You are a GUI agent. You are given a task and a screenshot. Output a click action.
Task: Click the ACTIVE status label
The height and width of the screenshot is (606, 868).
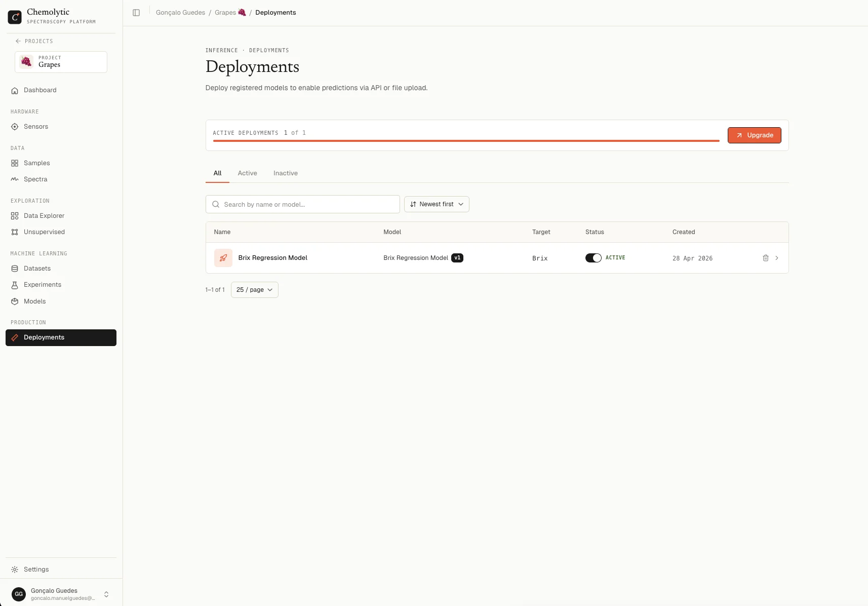pos(615,258)
